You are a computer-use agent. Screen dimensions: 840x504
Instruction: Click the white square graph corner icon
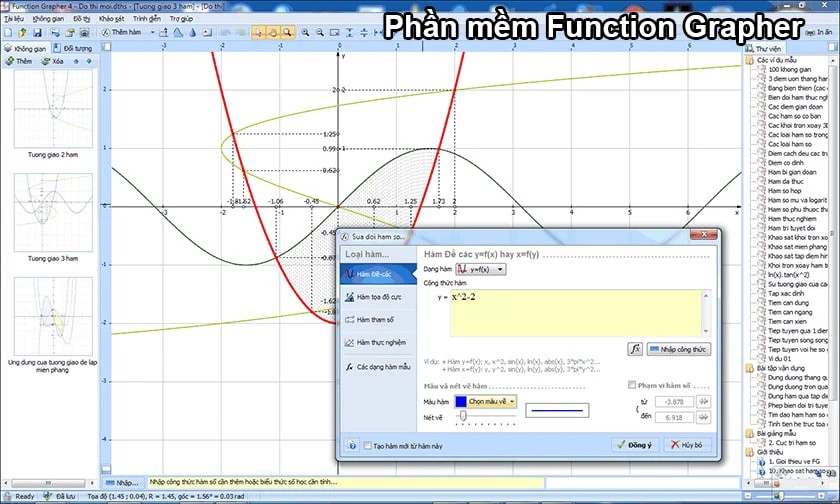[107, 47]
